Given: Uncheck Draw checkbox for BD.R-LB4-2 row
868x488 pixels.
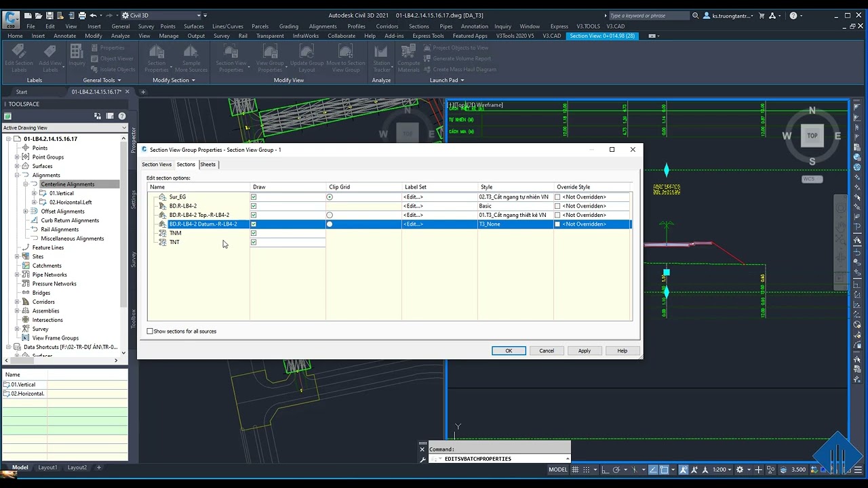Looking at the screenshot, I should coord(254,206).
